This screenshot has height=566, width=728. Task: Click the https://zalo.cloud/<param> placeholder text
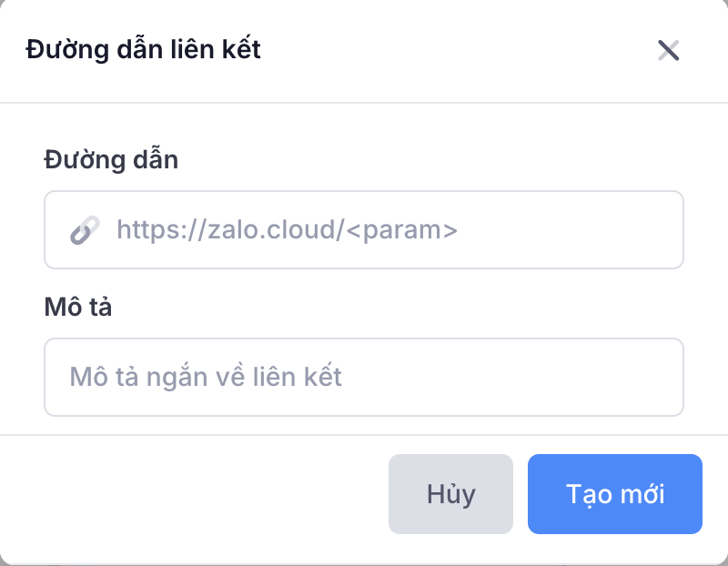click(287, 230)
